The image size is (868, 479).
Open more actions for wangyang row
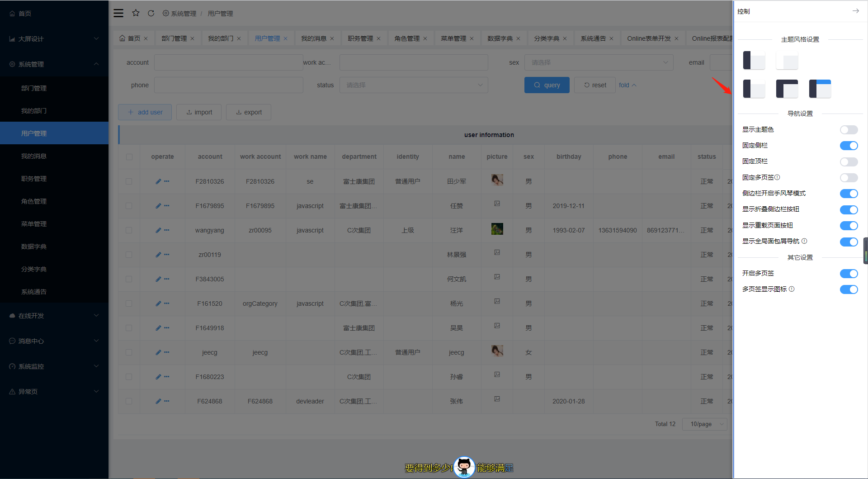click(x=167, y=230)
